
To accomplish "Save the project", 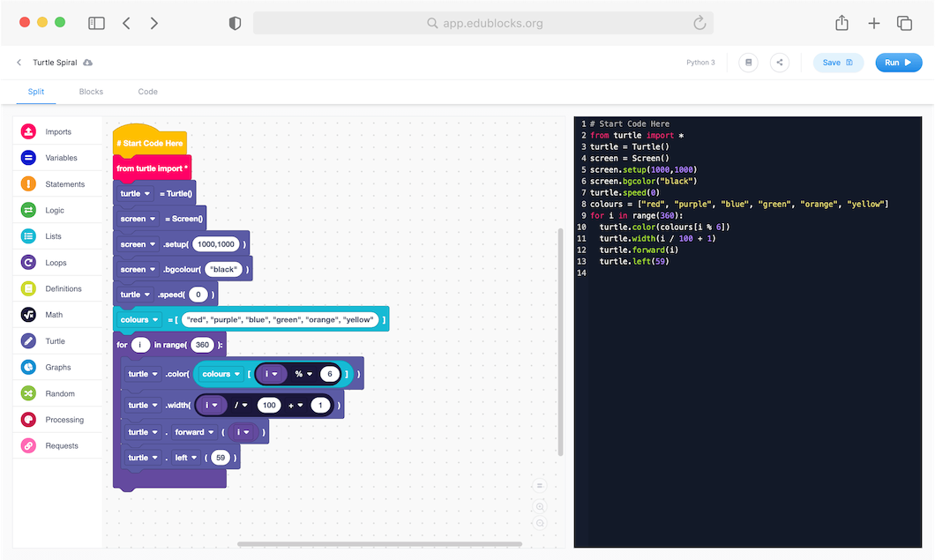I will coord(837,63).
